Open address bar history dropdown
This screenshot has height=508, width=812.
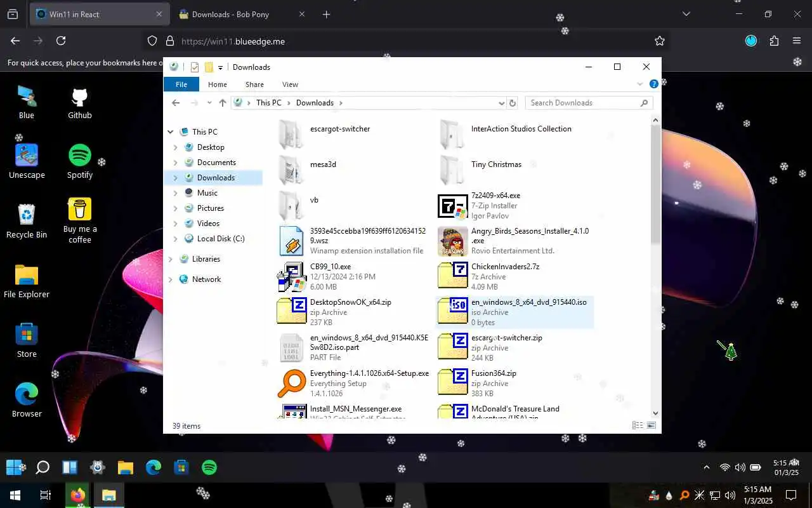(501, 103)
